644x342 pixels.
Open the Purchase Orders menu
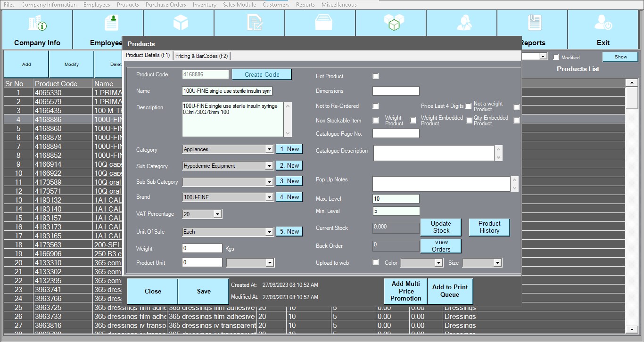click(165, 5)
